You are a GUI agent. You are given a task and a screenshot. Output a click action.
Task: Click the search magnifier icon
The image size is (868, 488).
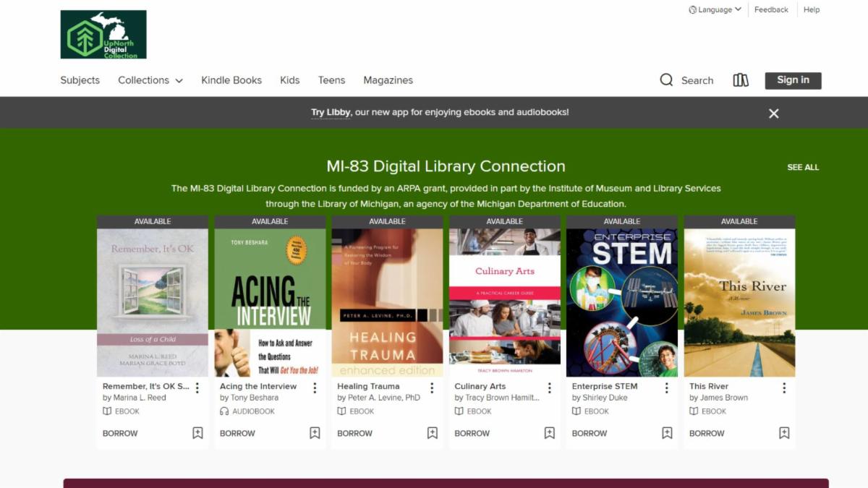(666, 80)
